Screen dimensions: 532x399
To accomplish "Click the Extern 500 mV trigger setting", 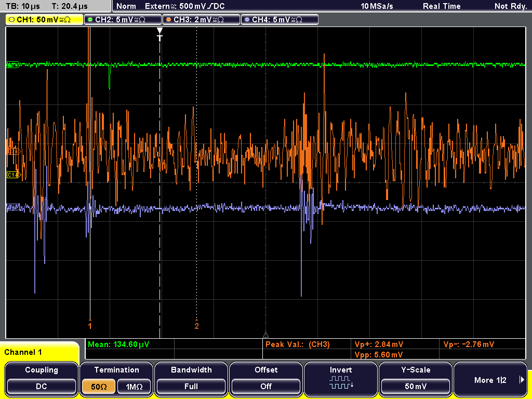I will (x=184, y=6).
